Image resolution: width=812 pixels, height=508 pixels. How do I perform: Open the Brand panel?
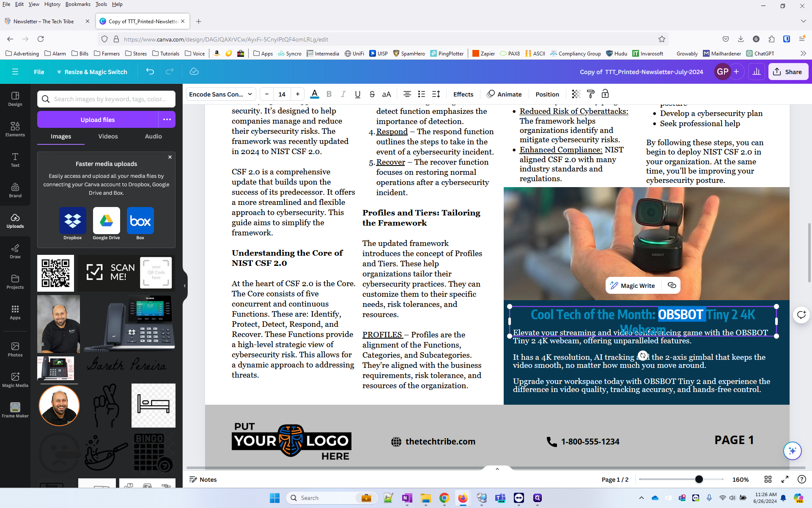click(x=15, y=190)
